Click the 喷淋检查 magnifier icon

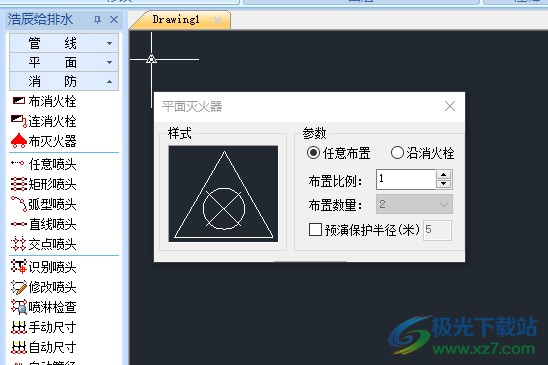pyautogui.click(x=19, y=307)
